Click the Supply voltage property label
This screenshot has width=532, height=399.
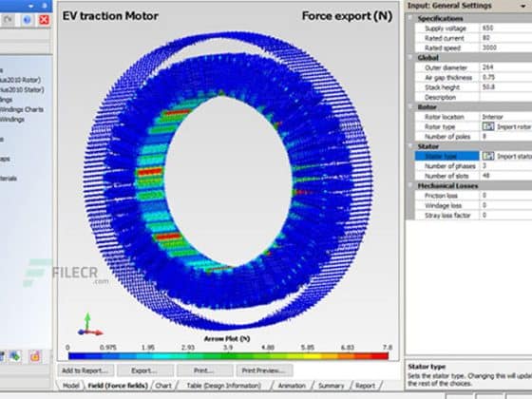tap(446, 28)
